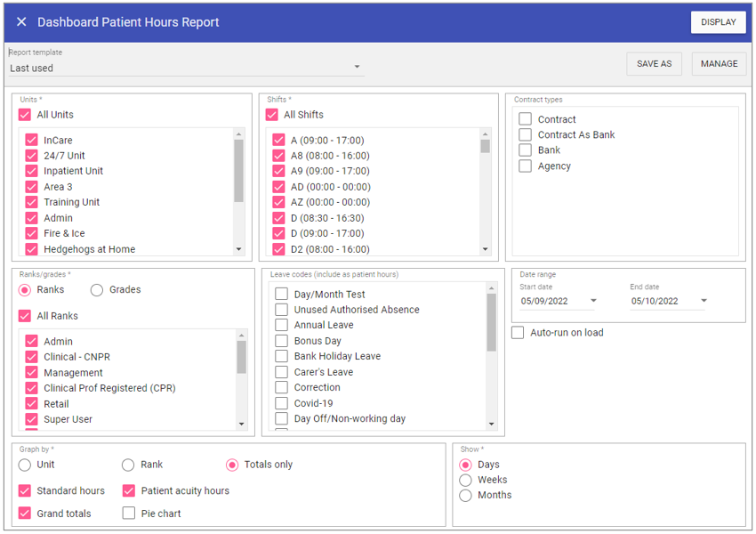Select Weeks in Show options

tap(465, 480)
